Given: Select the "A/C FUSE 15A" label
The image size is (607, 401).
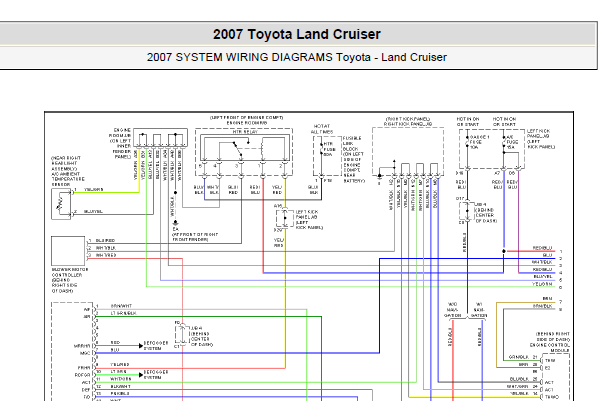Looking at the screenshot, I should coord(512,142).
